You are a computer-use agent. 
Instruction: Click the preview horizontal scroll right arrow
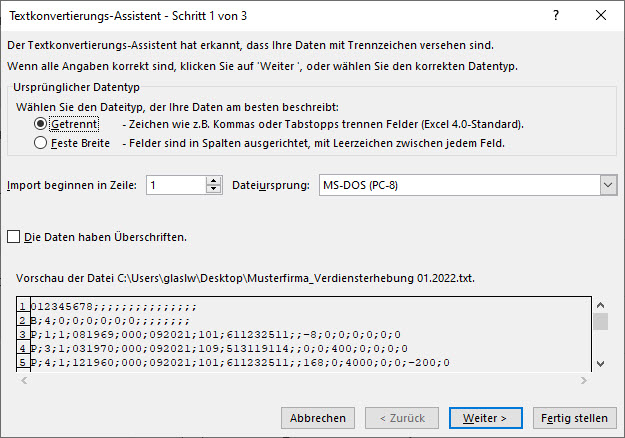pyautogui.click(x=584, y=380)
